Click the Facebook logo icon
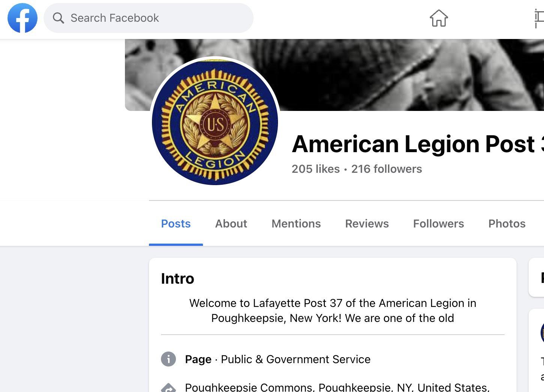 [x=23, y=18]
